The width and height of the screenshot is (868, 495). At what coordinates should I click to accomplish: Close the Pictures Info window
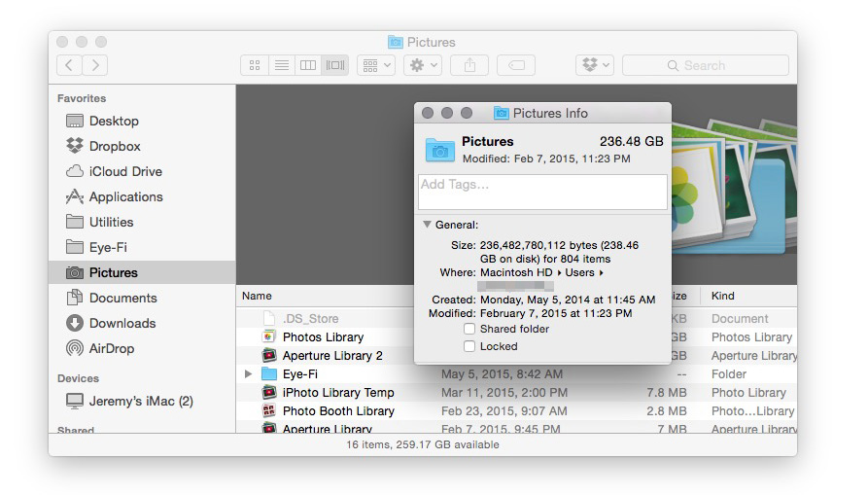click(428, 113)
